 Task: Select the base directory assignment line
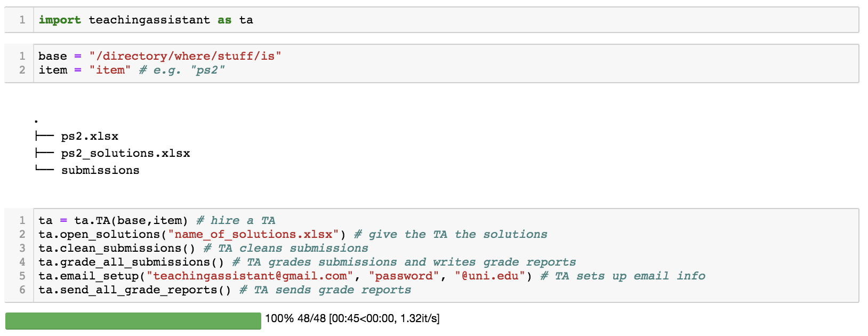point(159,56)
